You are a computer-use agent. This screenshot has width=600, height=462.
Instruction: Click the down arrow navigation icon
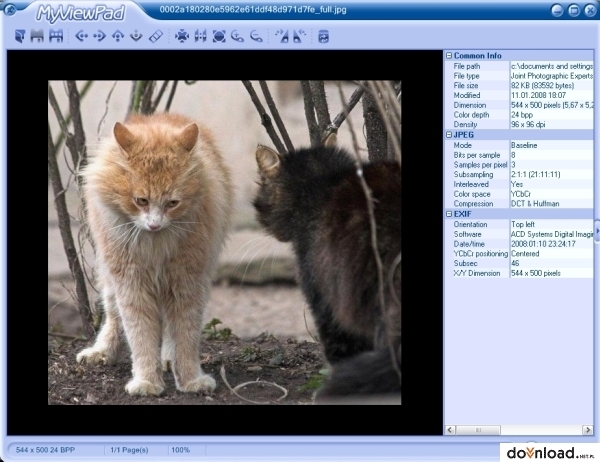(x=136, y=36)
